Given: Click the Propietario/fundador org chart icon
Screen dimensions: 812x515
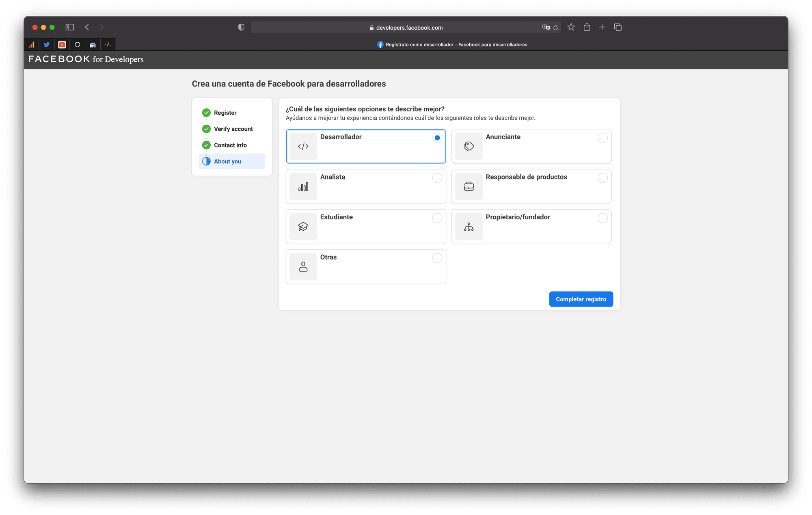Looking at the screenshot, I should coord(469,227).
